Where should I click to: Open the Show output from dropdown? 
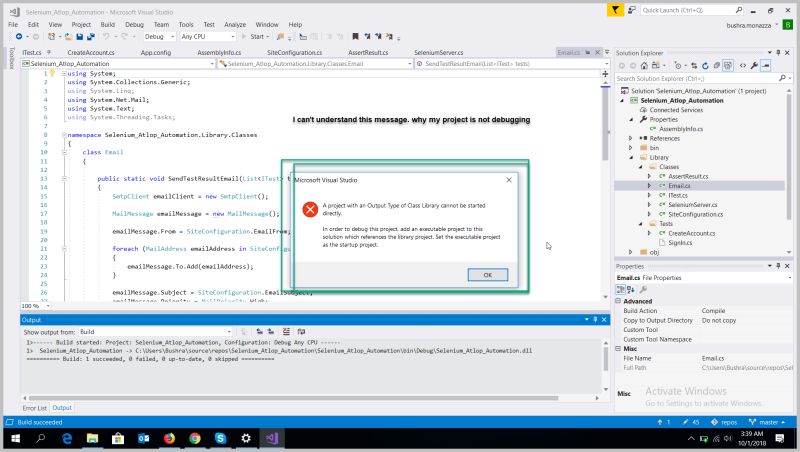(155, 332)
